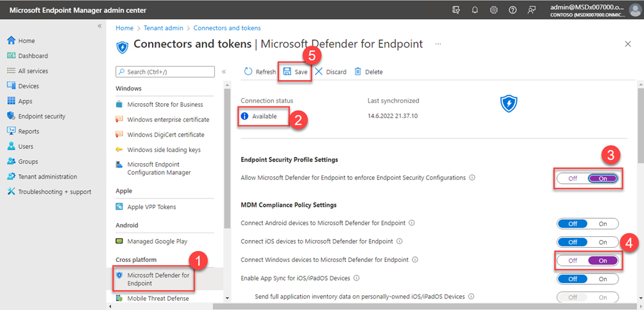Click the Windows DigiCert certificate icon

point(119,135)
